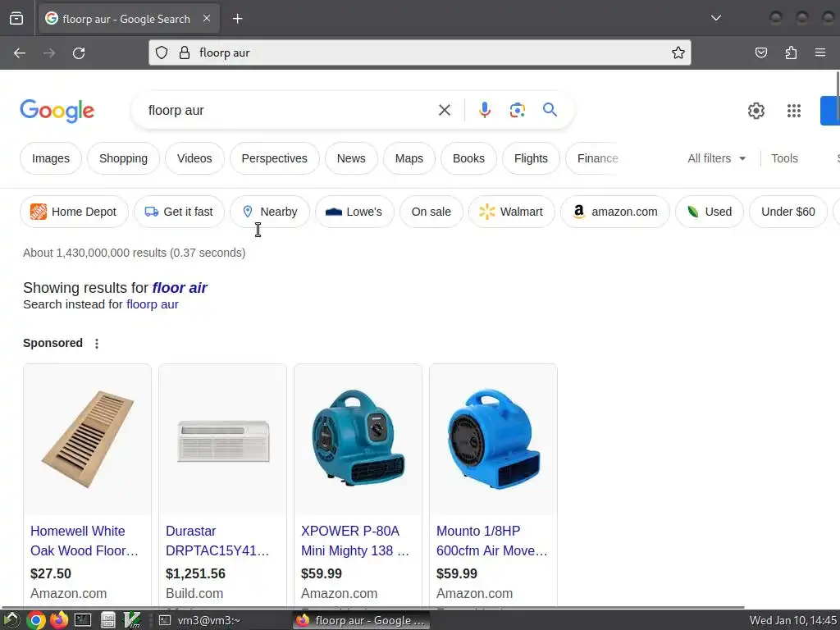Toggle the Used filter chip
The image size is (840, 630).
pos(709,212)
